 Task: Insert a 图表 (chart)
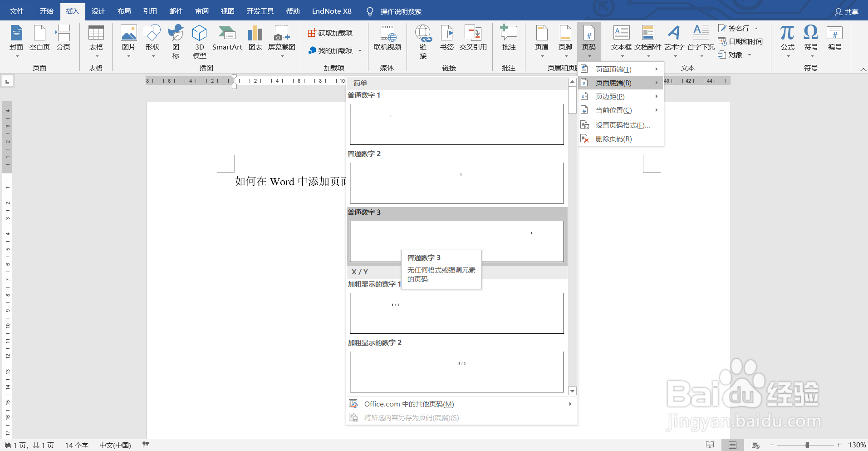(x=255, y=40)
